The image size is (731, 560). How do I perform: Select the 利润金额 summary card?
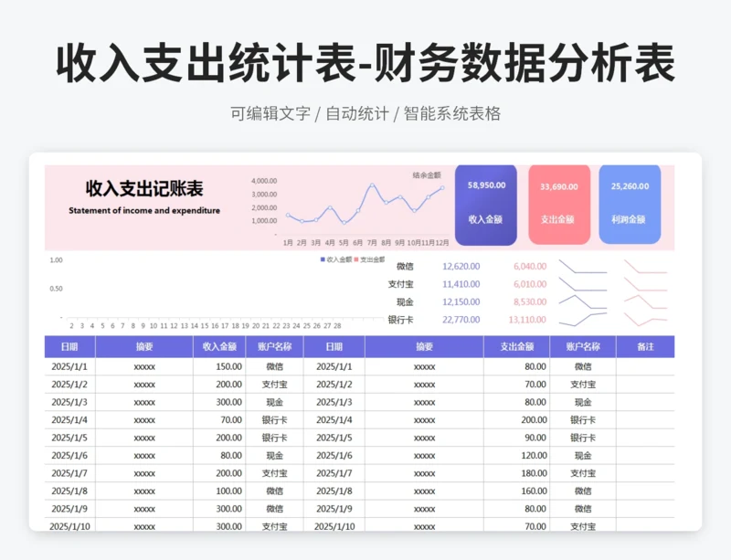tap(629, 204)
